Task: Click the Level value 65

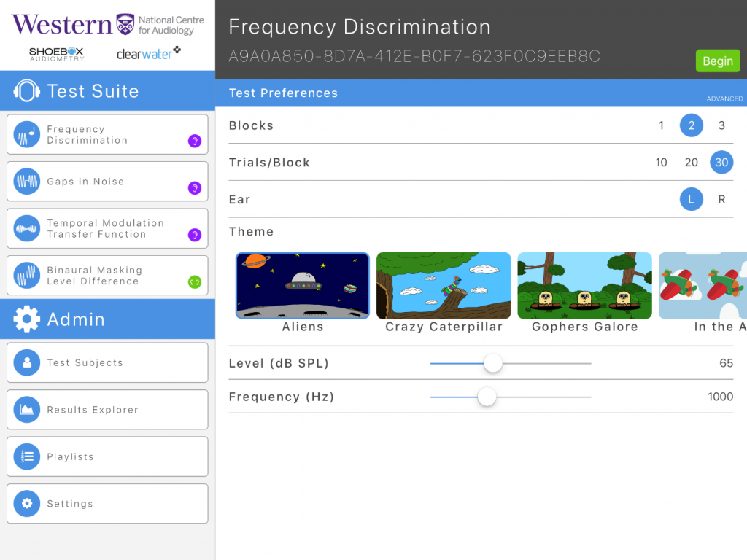Action: coord(726,363)
